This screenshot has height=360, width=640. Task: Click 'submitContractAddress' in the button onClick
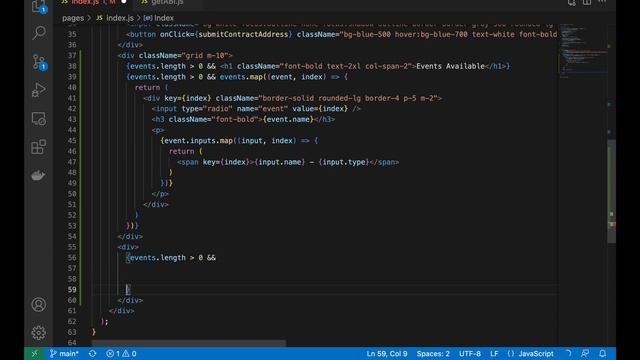[243, 34]
